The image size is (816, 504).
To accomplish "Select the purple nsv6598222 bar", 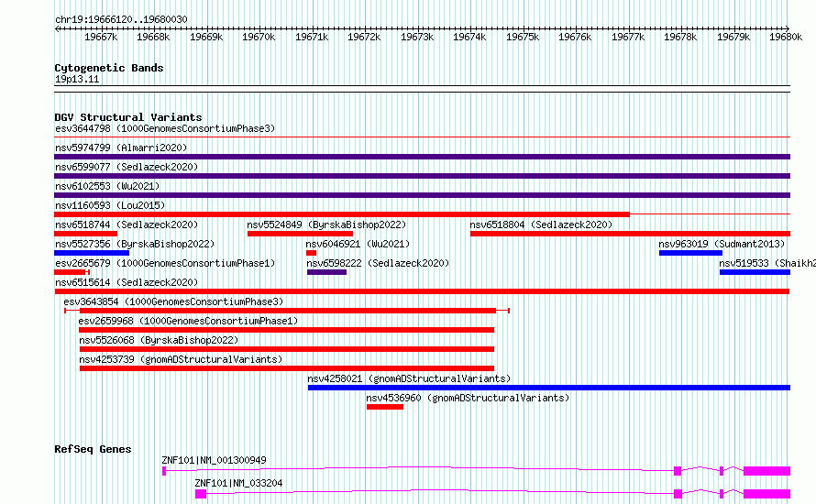I will (326, 272).
